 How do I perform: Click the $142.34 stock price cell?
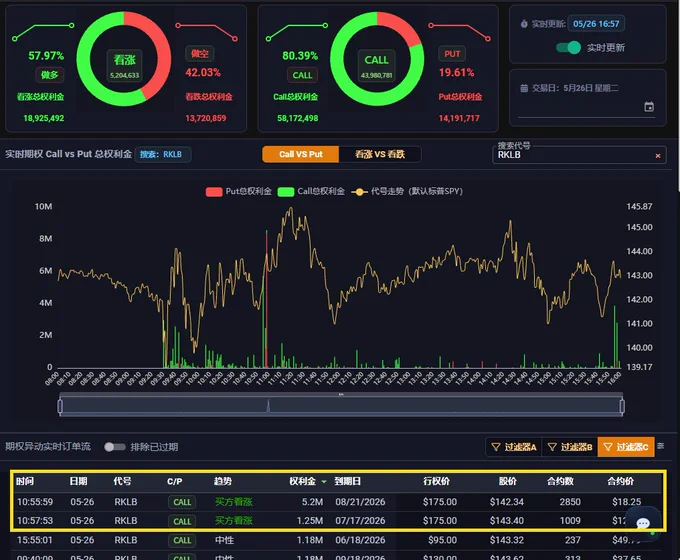[507, 502]
